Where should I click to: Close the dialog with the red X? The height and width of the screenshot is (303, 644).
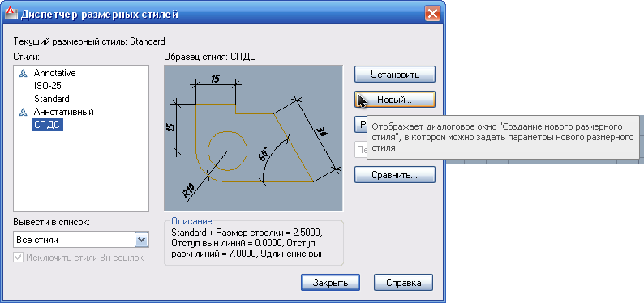[x=432, y=15]
